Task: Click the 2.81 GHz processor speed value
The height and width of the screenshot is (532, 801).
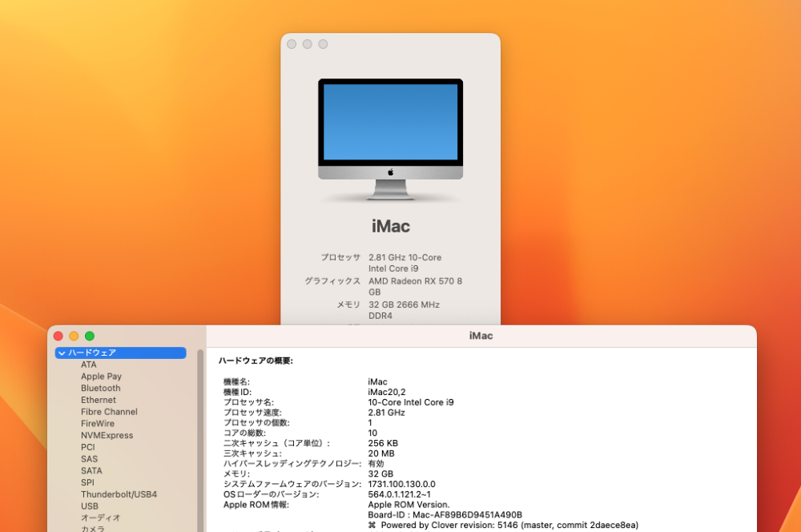Action: pos(386,413)
